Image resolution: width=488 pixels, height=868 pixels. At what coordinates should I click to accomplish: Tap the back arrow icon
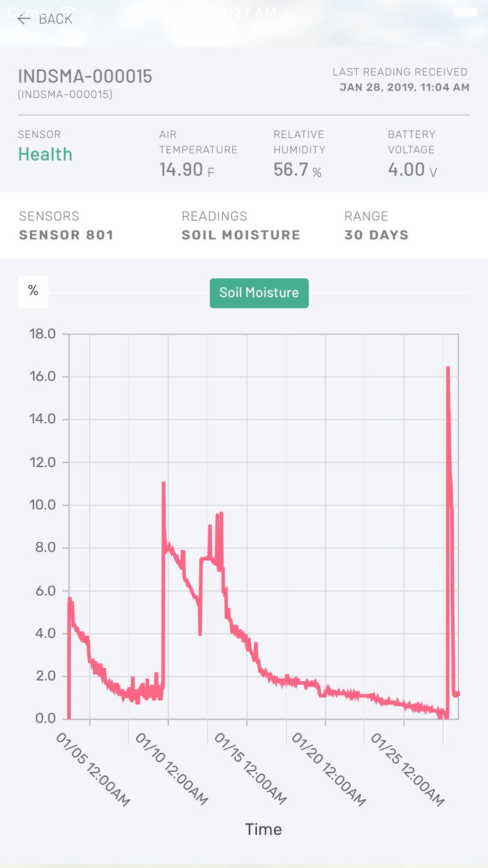[x=23, y=19]
